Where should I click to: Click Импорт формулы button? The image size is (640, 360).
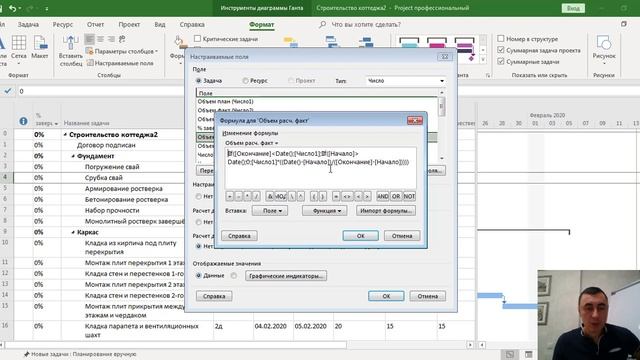pos(386,211)
